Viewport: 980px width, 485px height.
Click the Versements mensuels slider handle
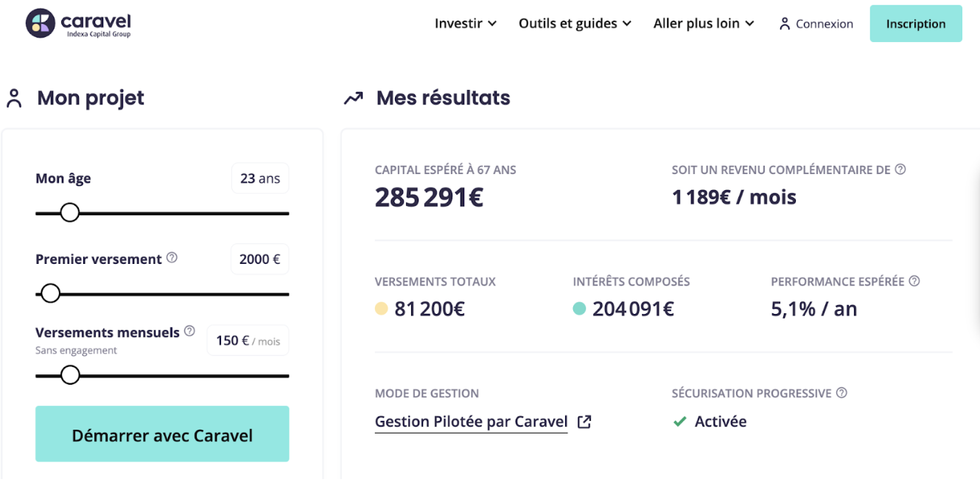click(70, 375)
